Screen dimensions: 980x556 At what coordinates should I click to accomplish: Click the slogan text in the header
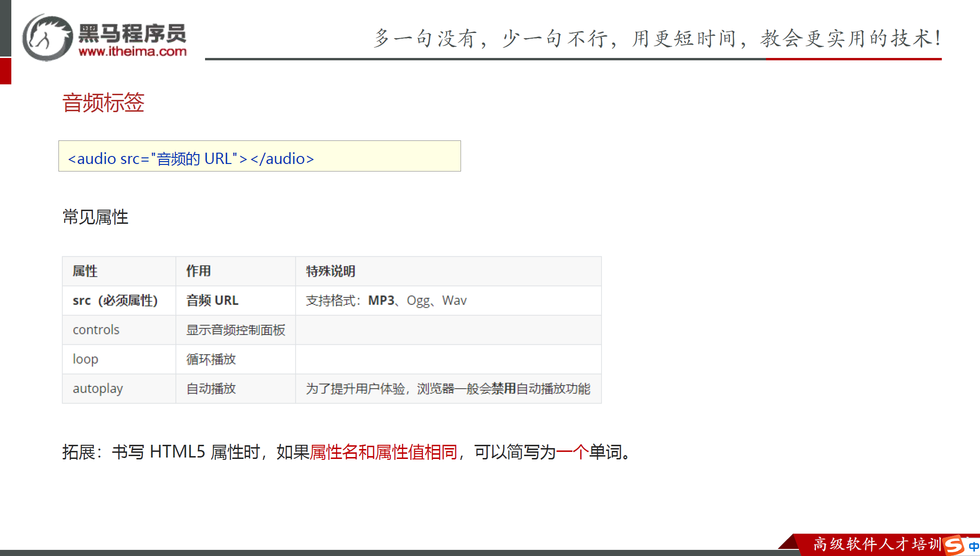657,39
